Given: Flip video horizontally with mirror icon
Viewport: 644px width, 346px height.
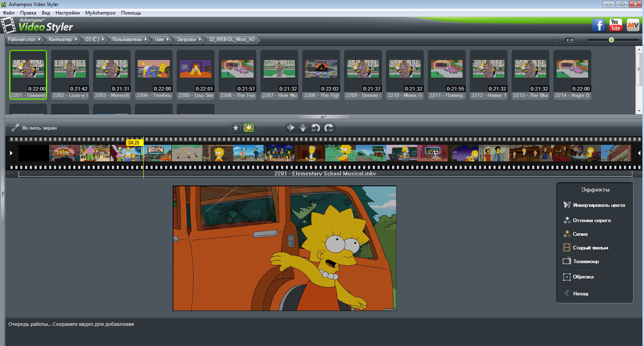Looking at the screenshot, I should coord(290,128).
